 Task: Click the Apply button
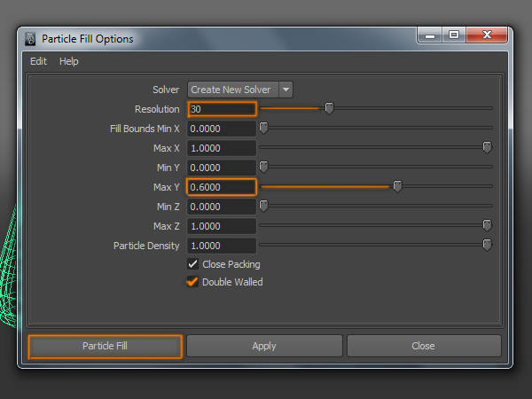[x=264, y=346]
